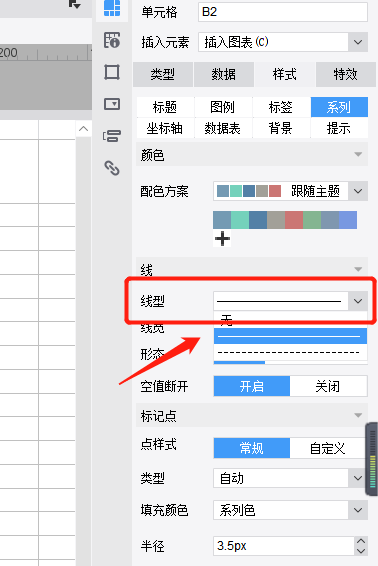This screenshot has width=378, height=566.
Task: Switch to the 类型 main tab
Action: tap(162, 74)
